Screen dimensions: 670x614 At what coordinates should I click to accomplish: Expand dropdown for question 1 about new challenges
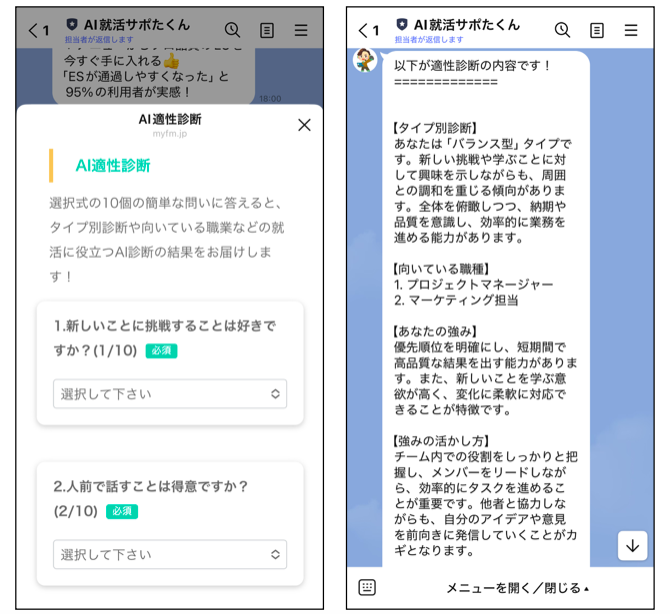point(170,394)
